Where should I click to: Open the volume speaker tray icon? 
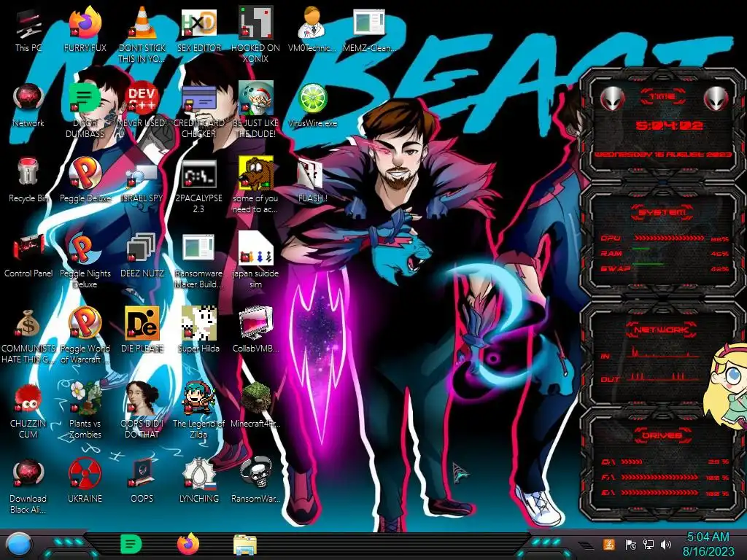pos(666,544)
